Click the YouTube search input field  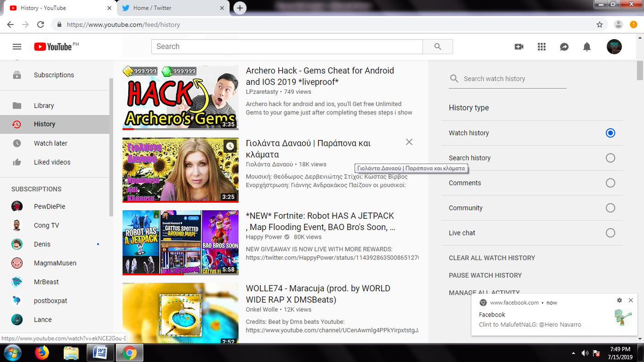(x=287, y=47)
